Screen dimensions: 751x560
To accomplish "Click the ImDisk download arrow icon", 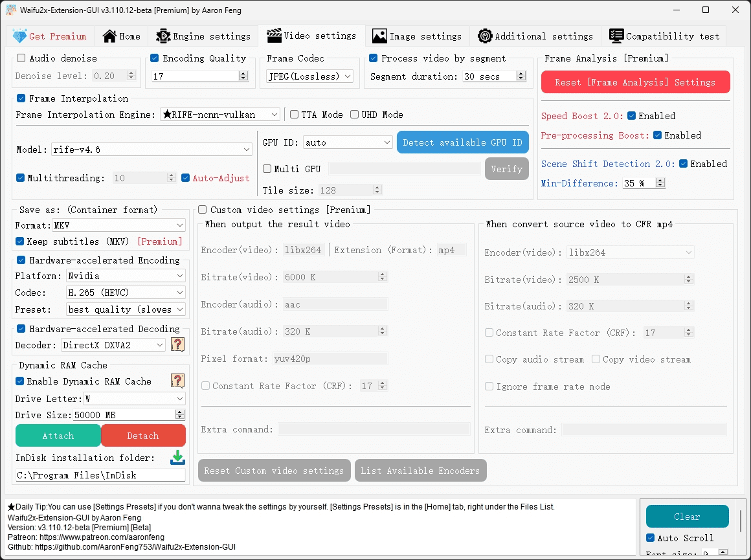I will pyautogui.click(x=177, y=458).
